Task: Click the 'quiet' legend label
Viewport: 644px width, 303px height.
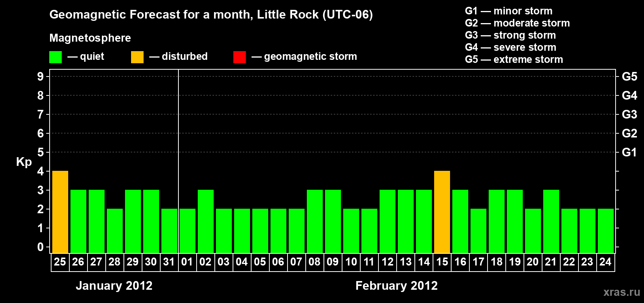Action: coord(92,56)
